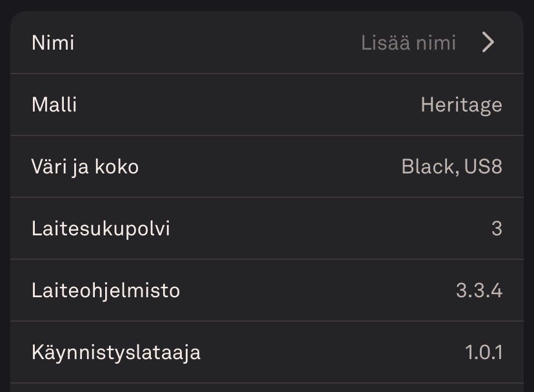The image size is (534, 392).
Task: Click the Laiteohjelmisto label
Action: [x=106, y=291]
